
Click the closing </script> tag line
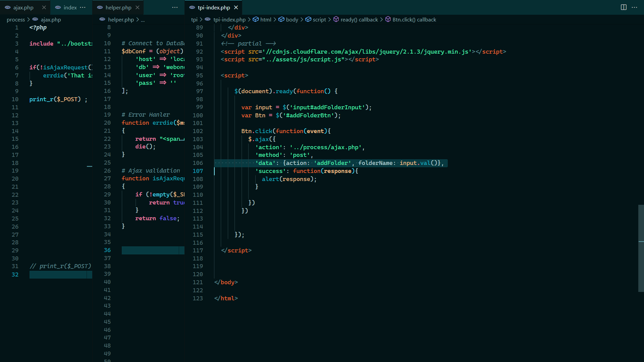click(236, 250)
